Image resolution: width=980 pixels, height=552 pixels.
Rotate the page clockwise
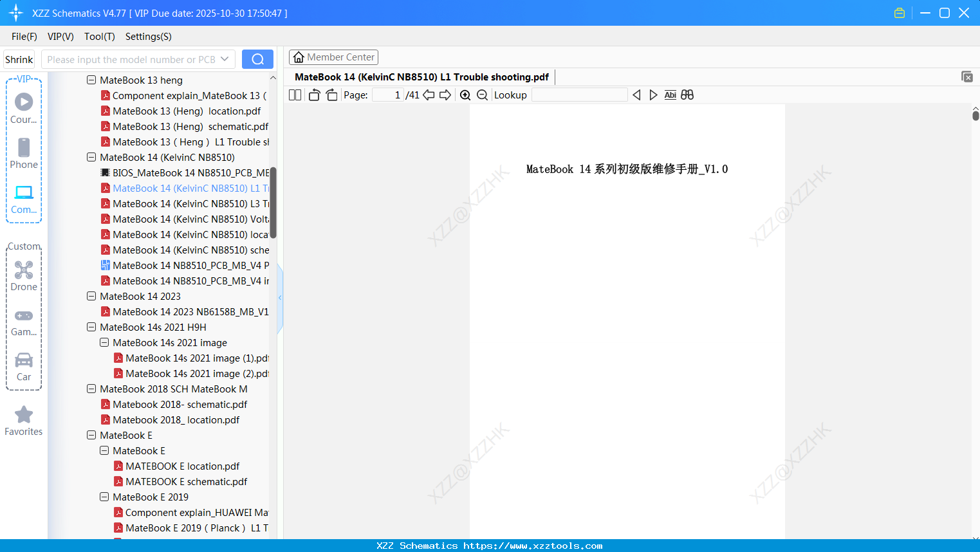332,95
